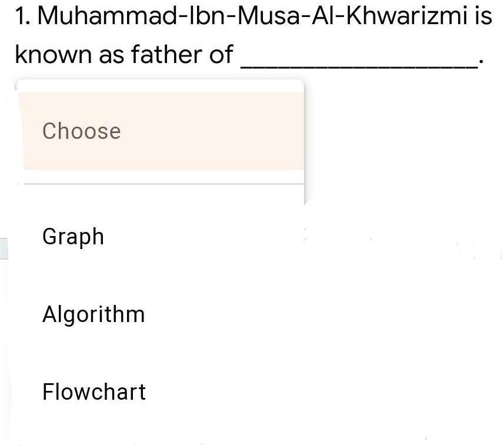Open the answer selection dropdown

tap(159, 131)
